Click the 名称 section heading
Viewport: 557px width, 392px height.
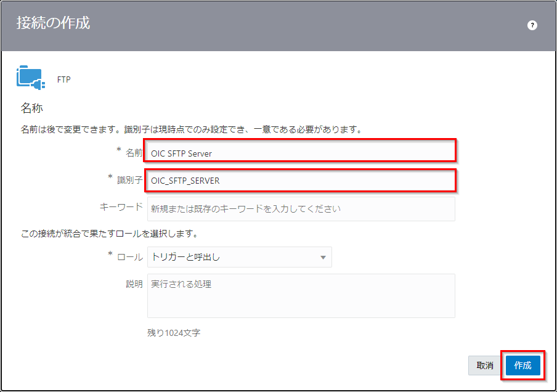tap(31, 108)
